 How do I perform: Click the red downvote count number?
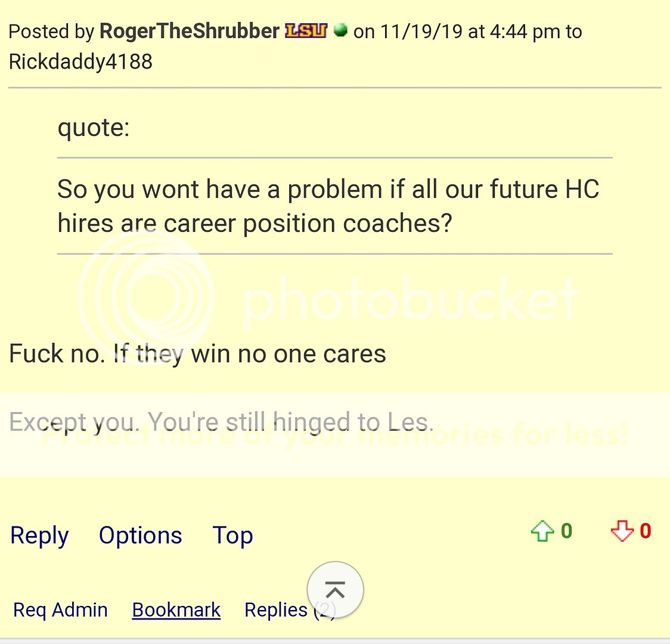645,531
